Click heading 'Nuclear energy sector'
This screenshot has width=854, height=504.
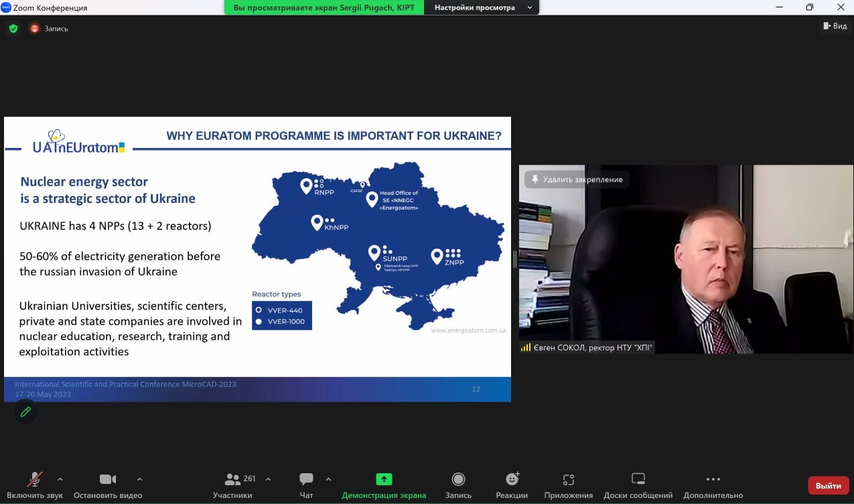tap(84, 181)
